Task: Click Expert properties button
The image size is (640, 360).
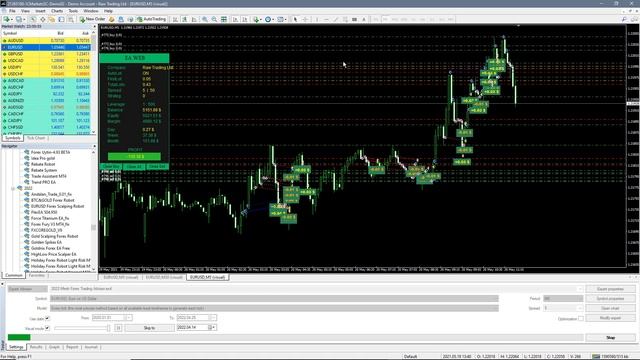Action: [x=610, y=289]
